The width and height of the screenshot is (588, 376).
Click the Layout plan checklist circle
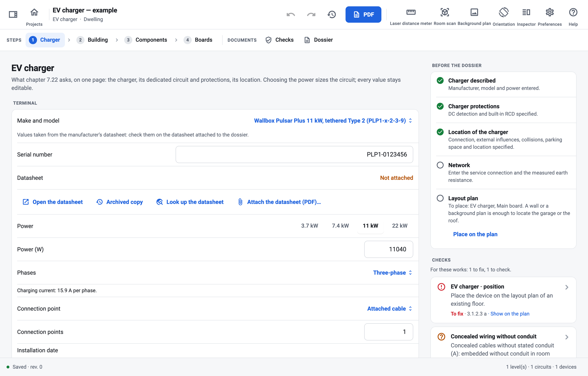coord(440,198)
